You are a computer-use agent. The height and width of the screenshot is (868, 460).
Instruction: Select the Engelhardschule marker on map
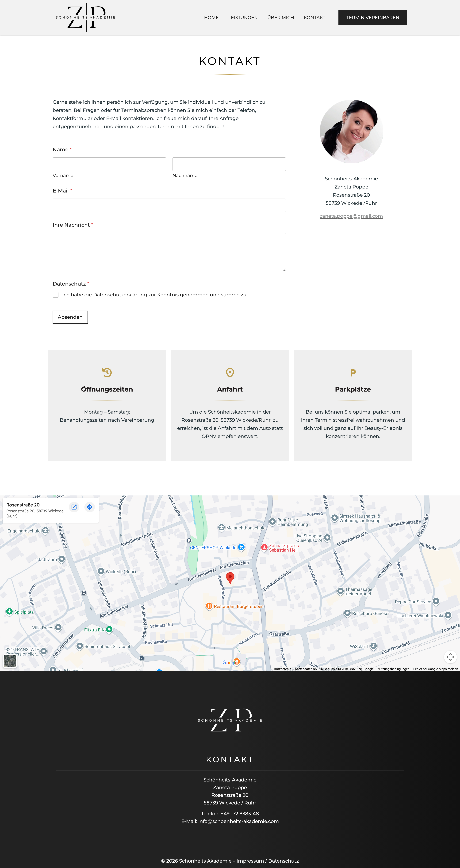pos(45,530)
